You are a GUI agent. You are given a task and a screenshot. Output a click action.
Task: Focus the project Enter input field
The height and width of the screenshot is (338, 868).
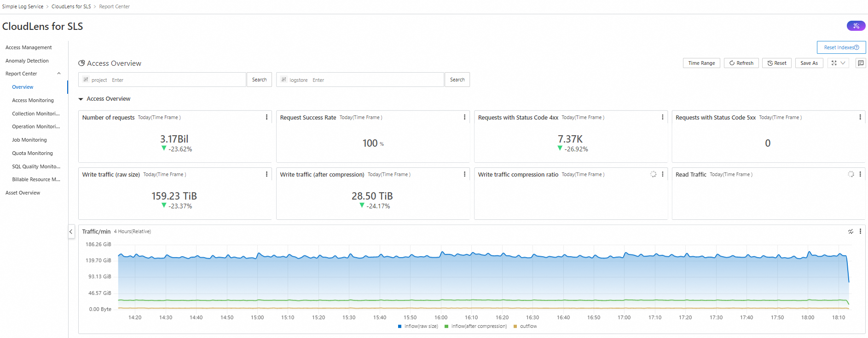pos(177,80)
